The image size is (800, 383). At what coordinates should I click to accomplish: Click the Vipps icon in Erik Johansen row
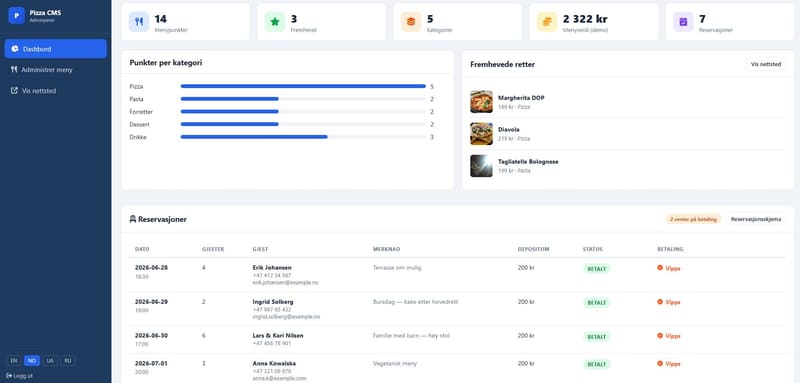pos(660,268)
